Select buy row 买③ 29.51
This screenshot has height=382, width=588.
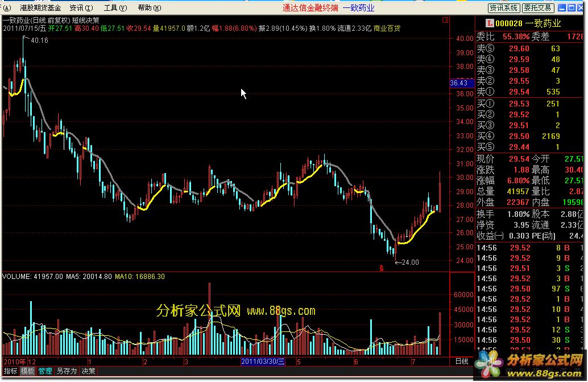point(529,125)
